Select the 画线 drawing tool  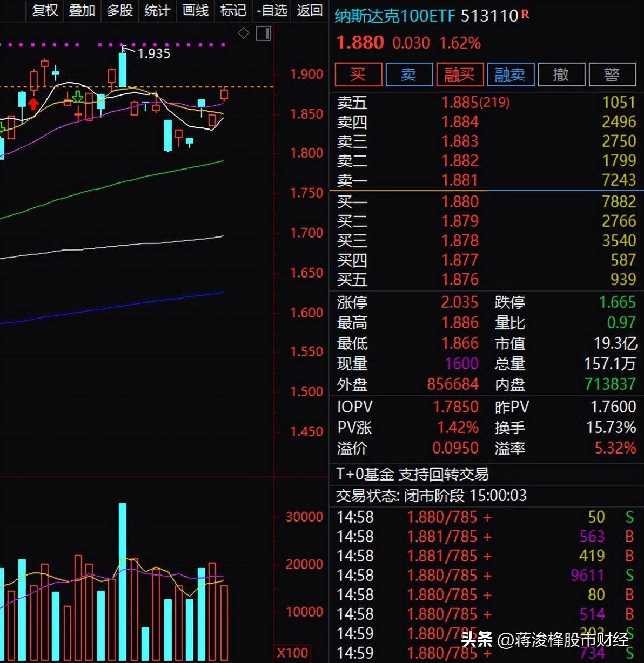coord(196,10)
